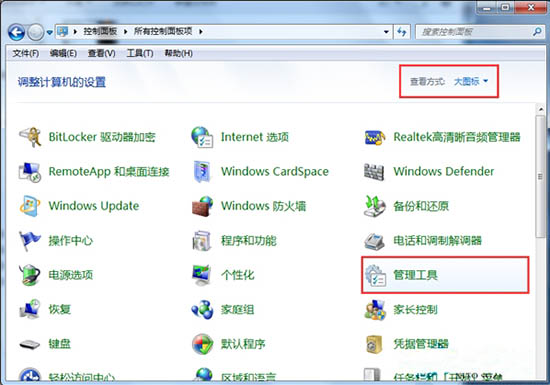Click the 管理工具 text link
Viewport: 550px width, 385px height.
[x=415, y=275]
